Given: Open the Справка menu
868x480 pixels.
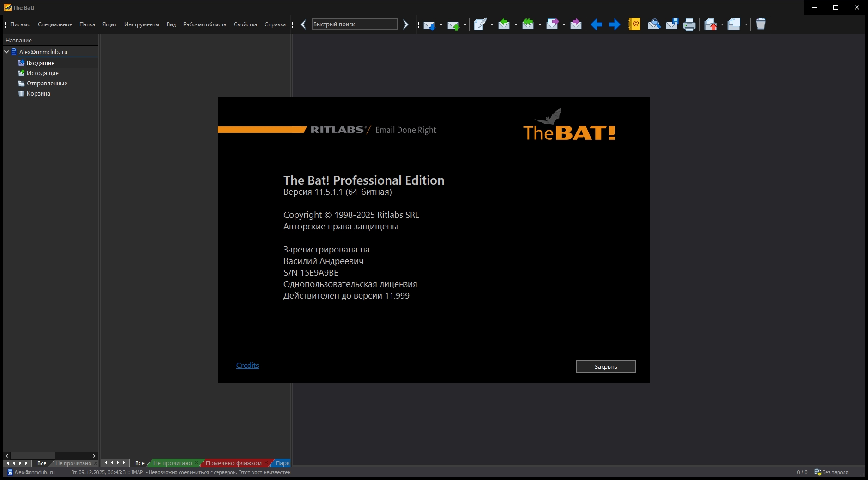Looking at the screenshot, I should (275, 24).
